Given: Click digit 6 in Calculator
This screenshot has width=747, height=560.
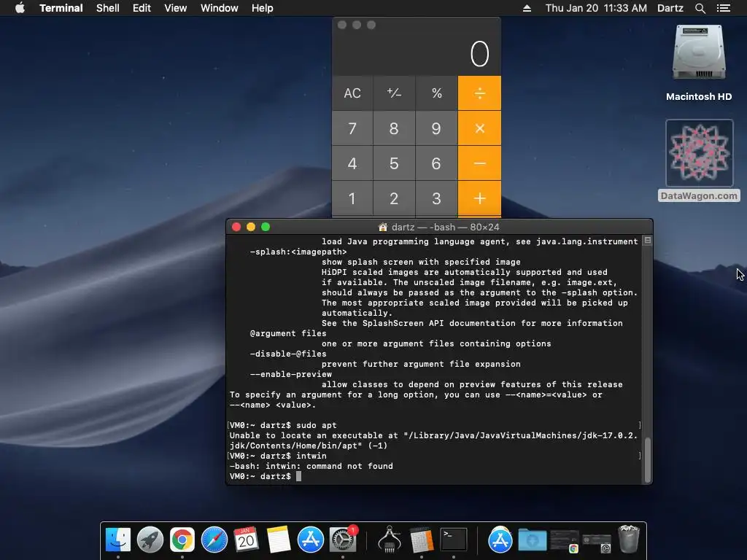Looking at the screenshot, I should pos(436,163).
